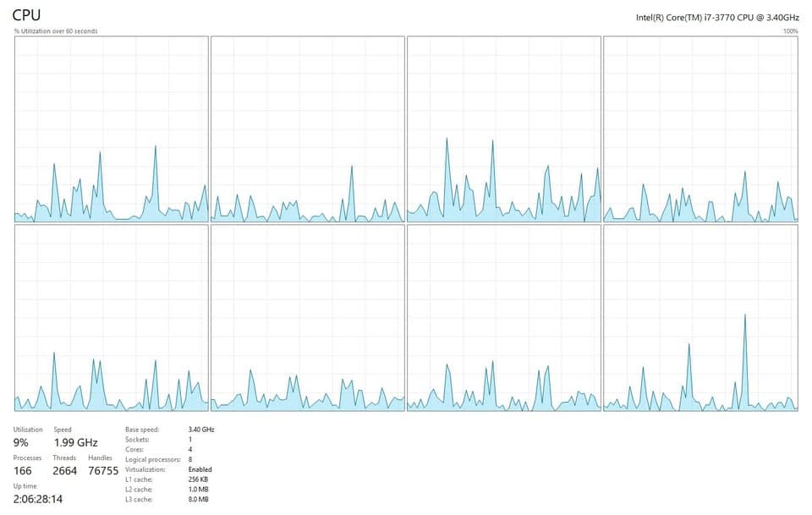The width and height of the screenshot is (812, 515).
Task: Click the processes count 166
Action: [25, 470]
